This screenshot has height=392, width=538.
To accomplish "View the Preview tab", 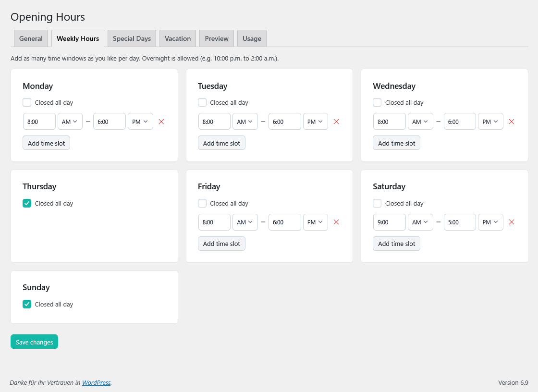I will pyautogui.click(x=216, y=38).
